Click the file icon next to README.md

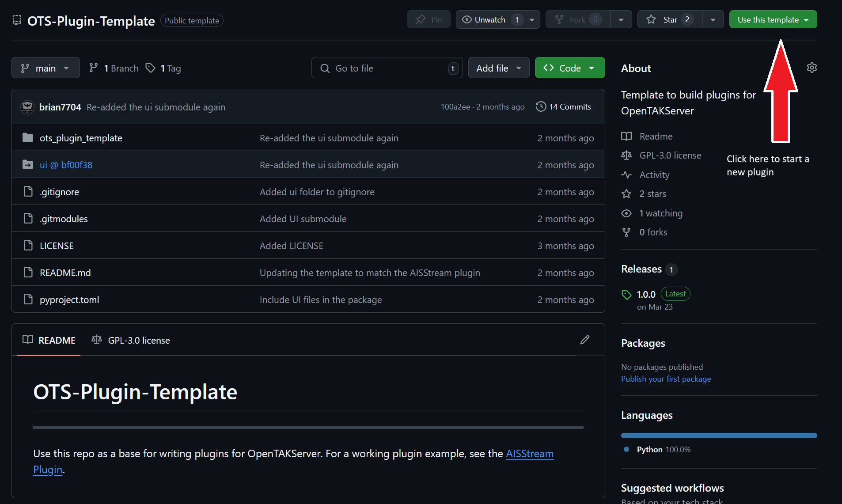28,272
